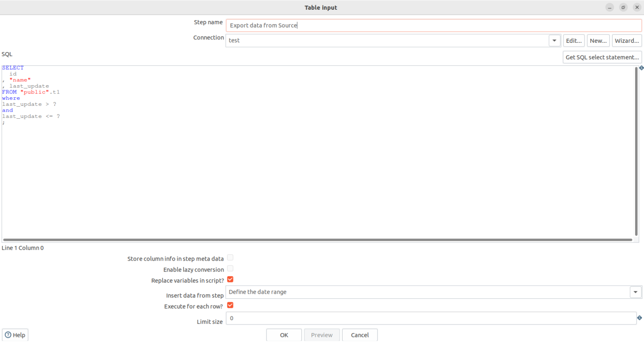Uncheck "Execute for each row?"
The image size is (644, 342).
230,305
